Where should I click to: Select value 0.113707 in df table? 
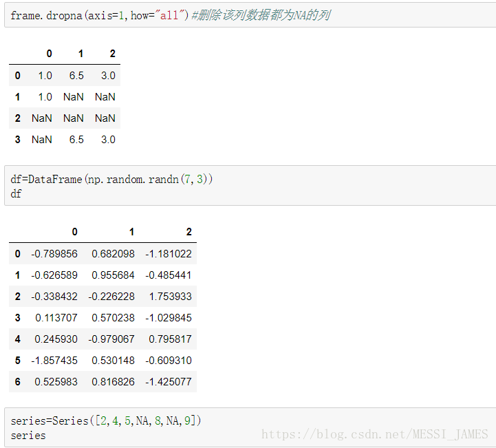[x=56, y=318]
